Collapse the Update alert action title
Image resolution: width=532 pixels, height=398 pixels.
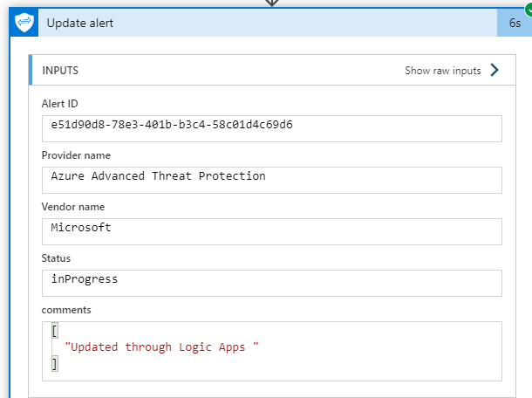click(80, 23)
